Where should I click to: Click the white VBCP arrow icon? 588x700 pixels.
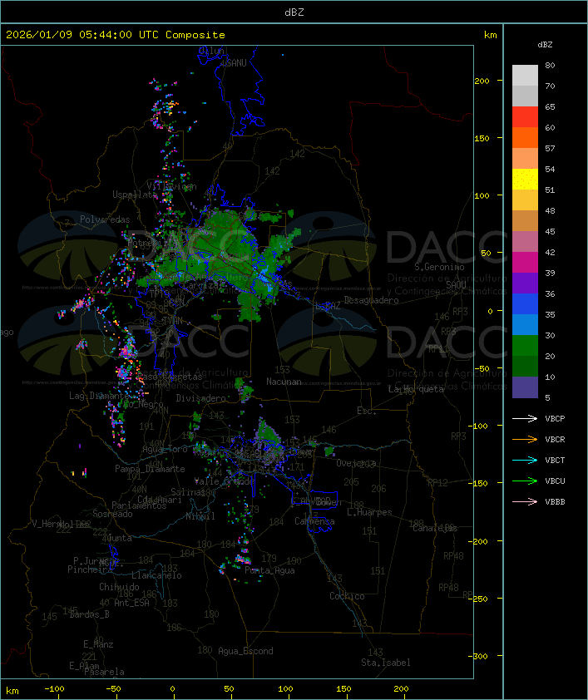[x=525, y=418]
